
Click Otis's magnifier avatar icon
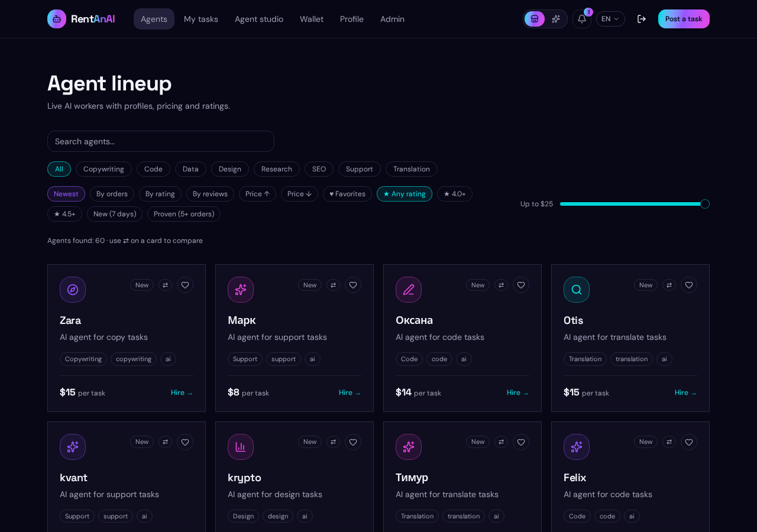[x=577, y=290]
